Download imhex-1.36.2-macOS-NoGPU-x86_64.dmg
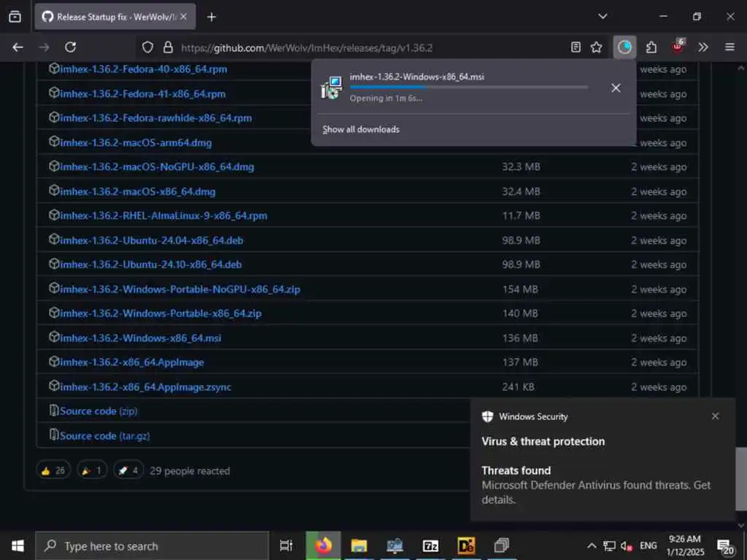 pyautogui.click(x=157, y=167)
